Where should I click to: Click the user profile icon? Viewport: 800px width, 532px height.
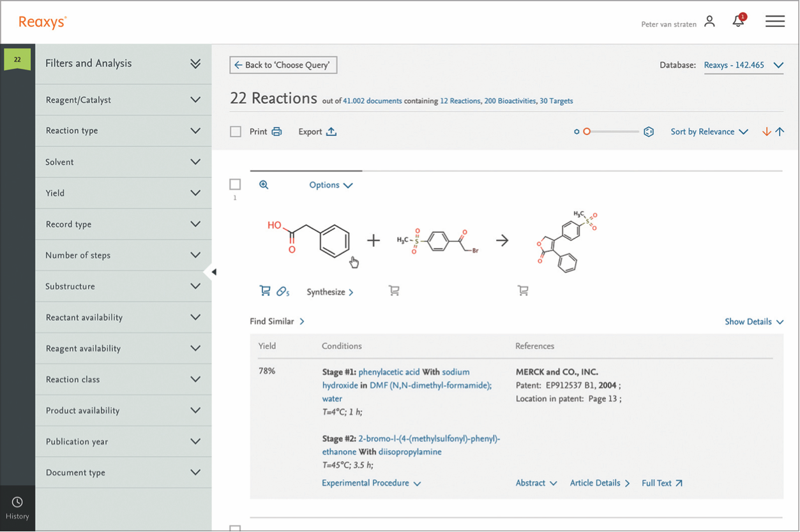click(x=709, y=21)
